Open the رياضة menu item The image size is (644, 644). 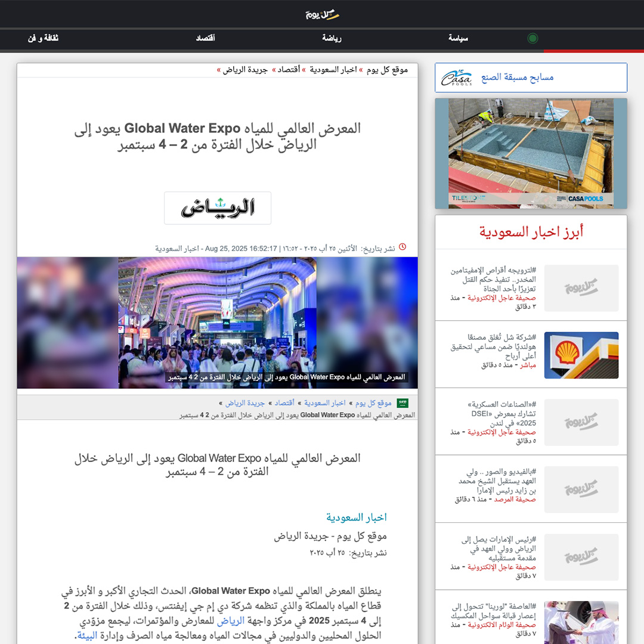coord(332,38)
